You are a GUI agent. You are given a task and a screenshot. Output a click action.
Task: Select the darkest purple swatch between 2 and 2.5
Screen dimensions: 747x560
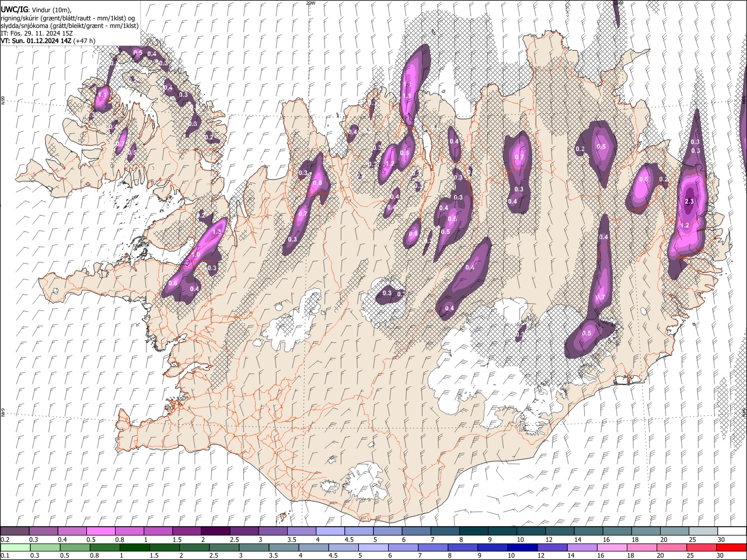tap(215, 531)
